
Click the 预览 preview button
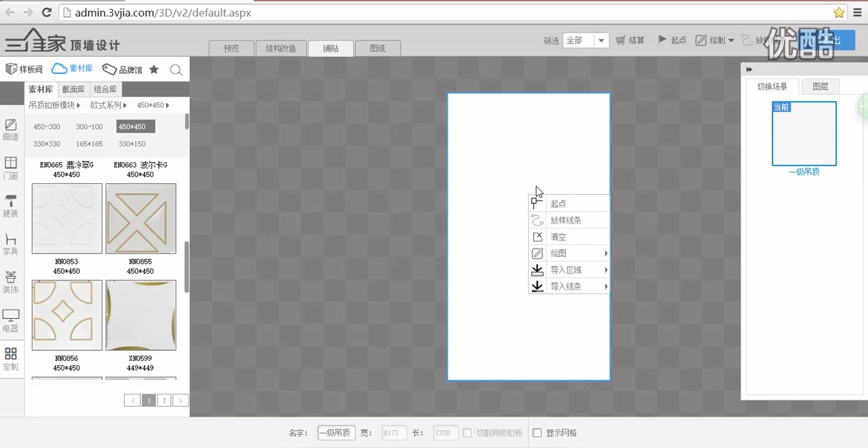point(231,48)
